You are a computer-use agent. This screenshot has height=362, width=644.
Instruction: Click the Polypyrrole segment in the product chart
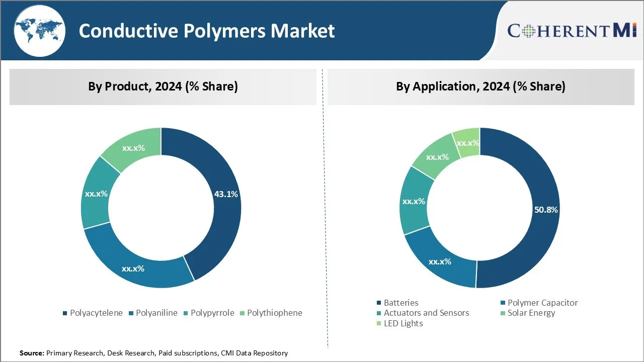click(x=96, y=193)
